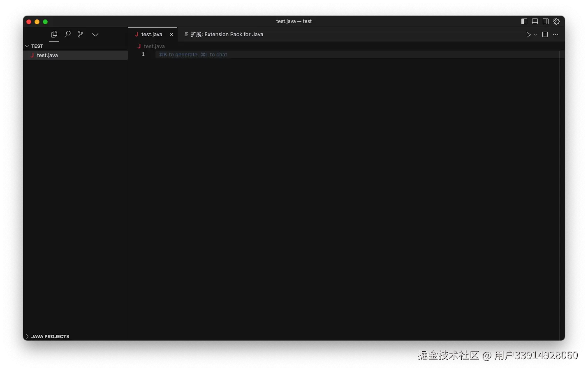588x371 pixels.
Task: Place cursor on editor line 1
Action: [x=357, y=54]
